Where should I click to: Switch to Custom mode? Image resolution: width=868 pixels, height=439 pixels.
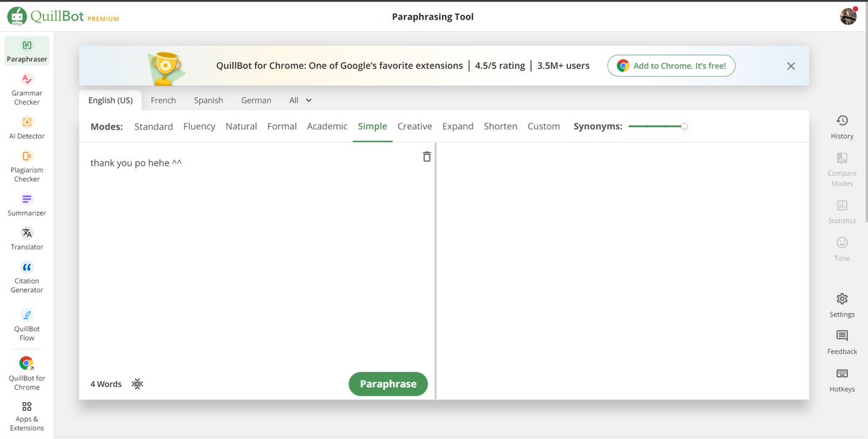tap(544, 126)
